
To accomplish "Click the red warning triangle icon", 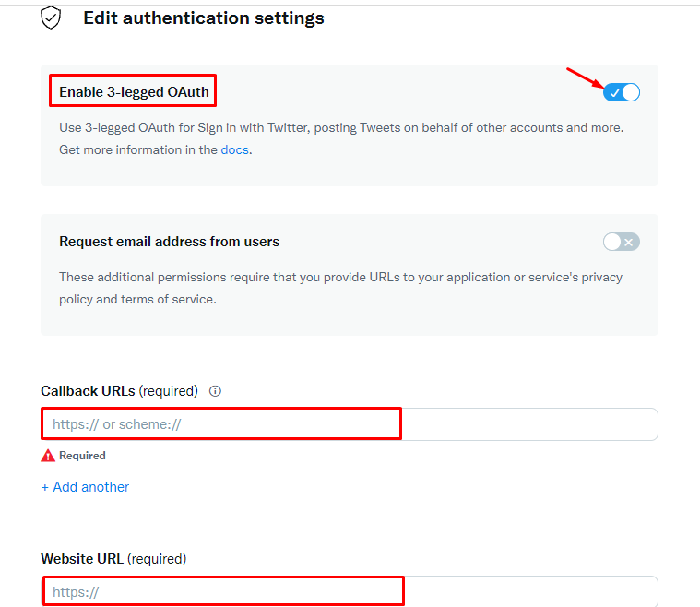I will pos(48,456).
